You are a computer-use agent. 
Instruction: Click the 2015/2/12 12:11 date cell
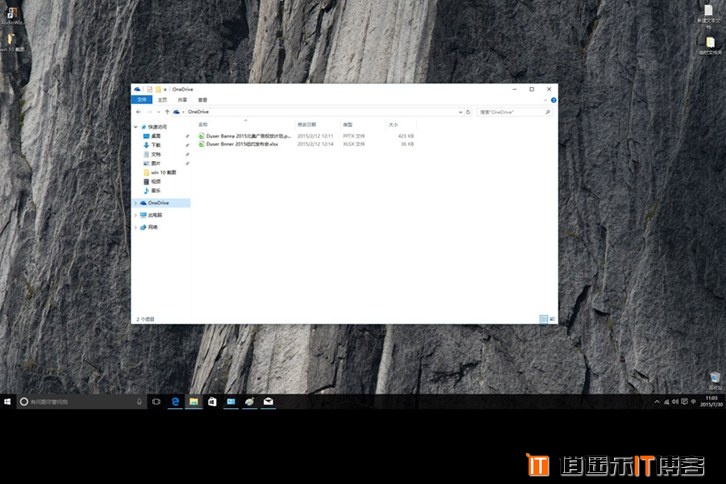315,136
